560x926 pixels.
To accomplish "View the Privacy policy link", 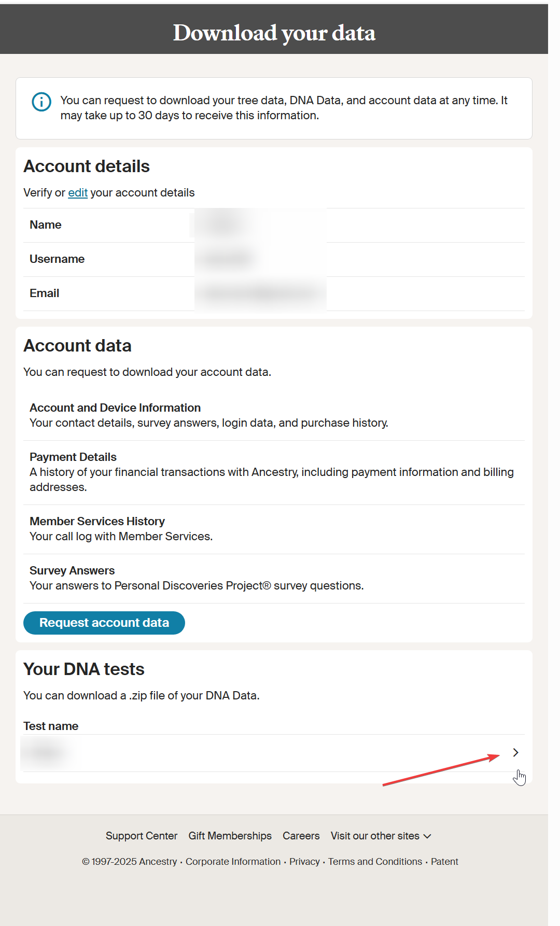I will [x=304, y=861].
